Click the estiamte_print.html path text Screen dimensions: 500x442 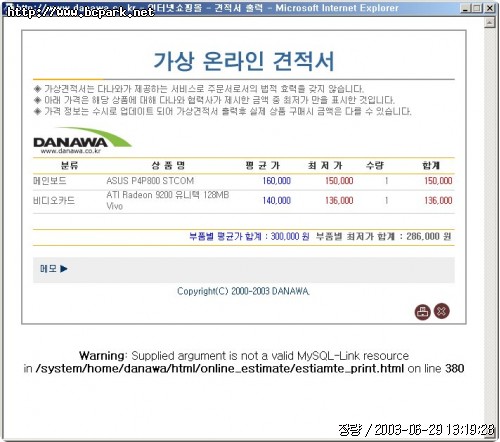pos(219,369)
